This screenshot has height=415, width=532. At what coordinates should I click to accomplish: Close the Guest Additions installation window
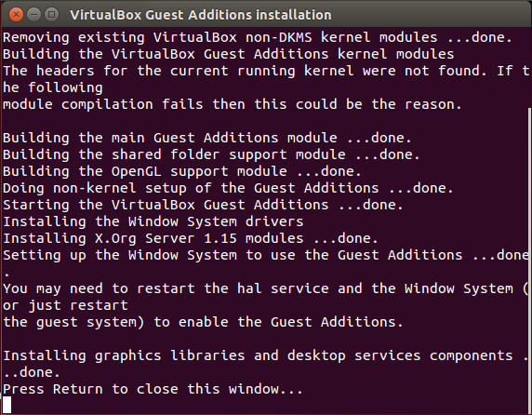[x=16, y=15]
